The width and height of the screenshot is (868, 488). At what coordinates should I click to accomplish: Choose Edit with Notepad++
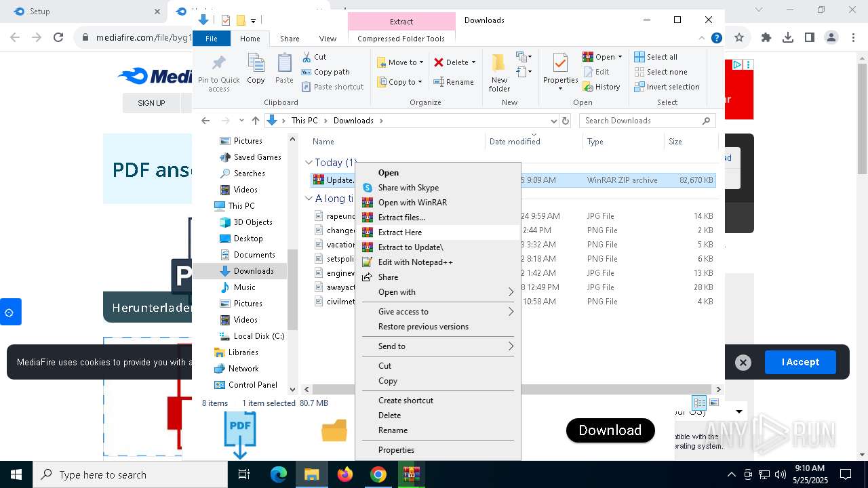pyautogui.click(x=438, y=262)
